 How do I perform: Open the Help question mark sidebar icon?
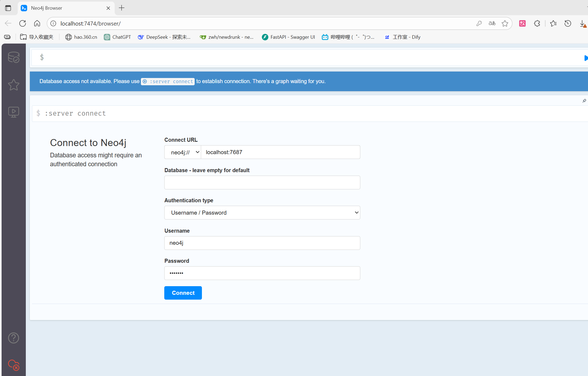click(x=13, y=338)
